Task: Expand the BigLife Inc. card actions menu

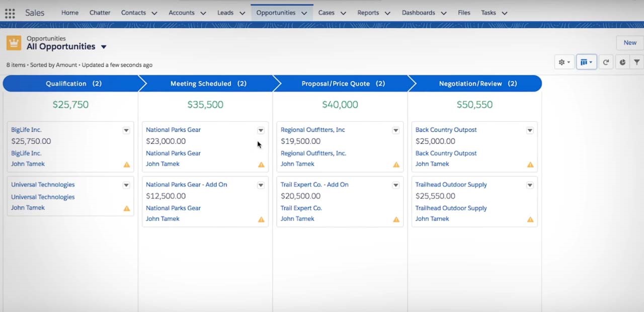Action: tap(126, 130)
